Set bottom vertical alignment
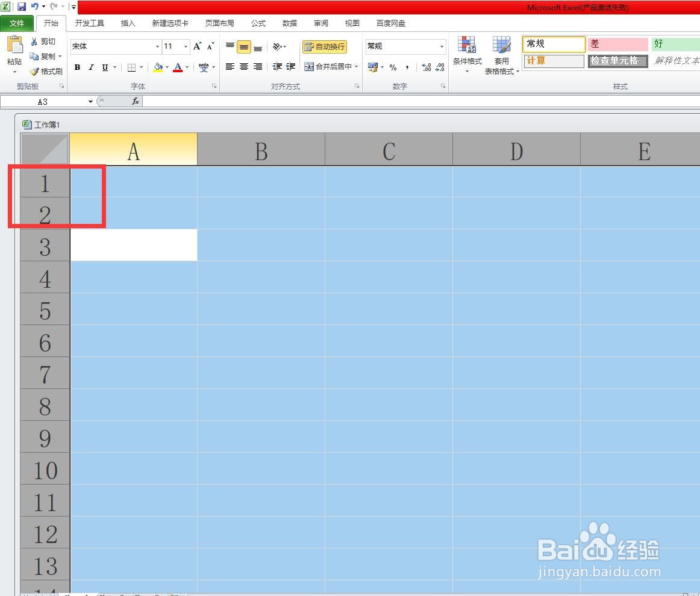This screenshot has width=700, height=596. (258, 48)
